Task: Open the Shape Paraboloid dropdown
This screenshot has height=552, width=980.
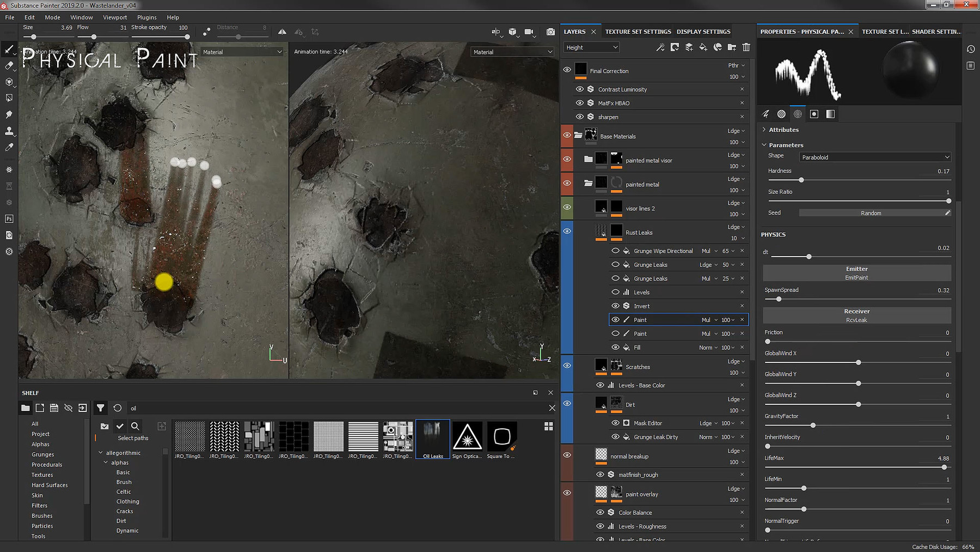Action: tap(874, 157)
